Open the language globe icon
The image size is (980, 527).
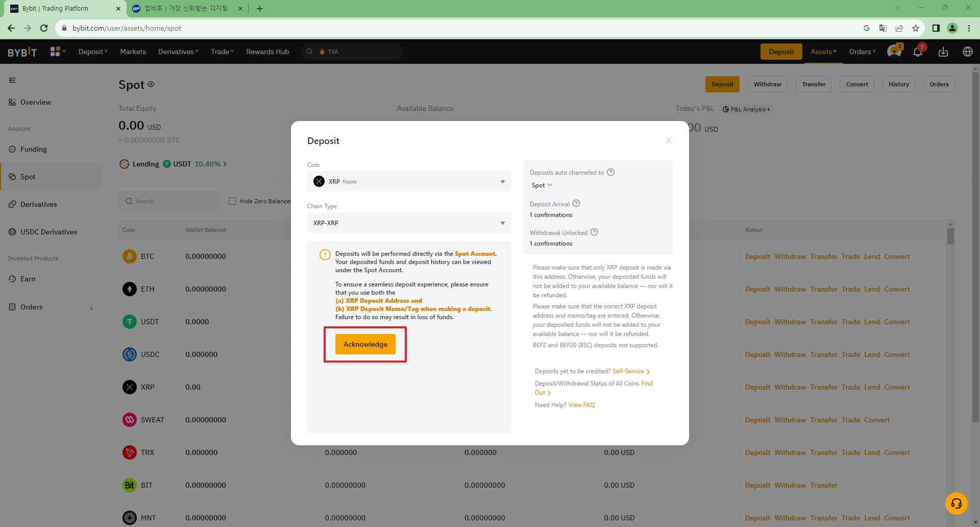pos(967,52)
